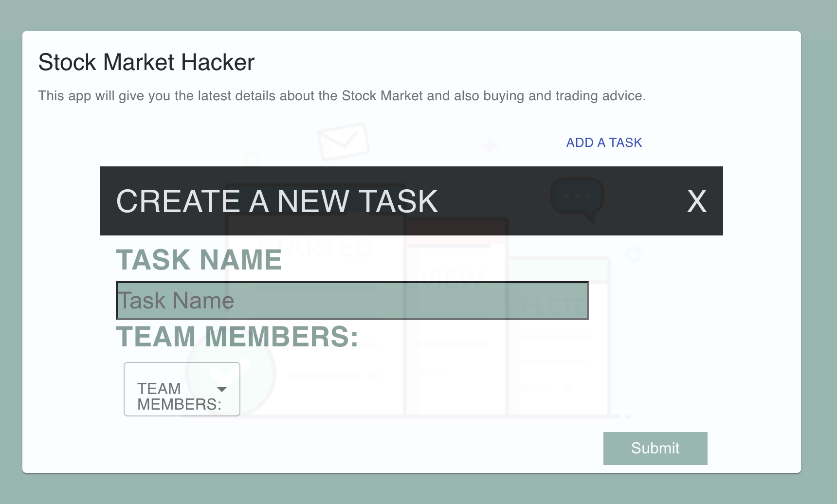Follow the ADD A TASK link
This screenshot has width=837, height=504.
click(x=603, y=143)
